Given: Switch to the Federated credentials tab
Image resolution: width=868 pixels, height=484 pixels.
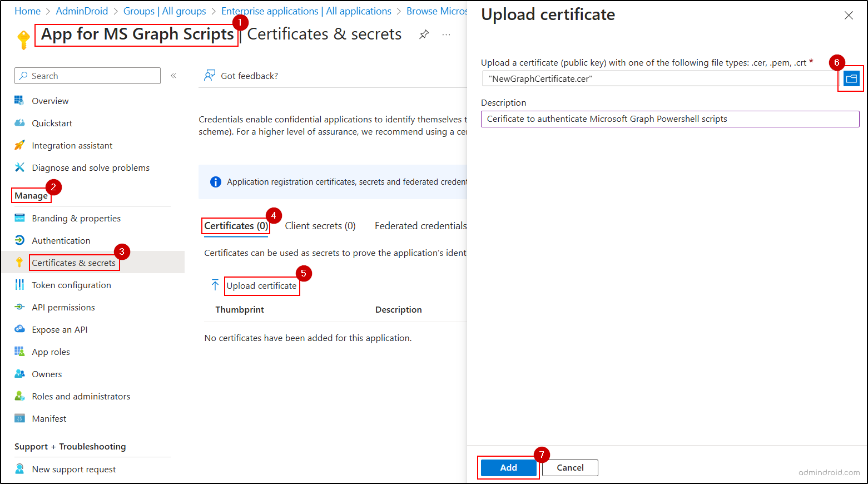Looking at the screenshot, I should click(420, 226).
